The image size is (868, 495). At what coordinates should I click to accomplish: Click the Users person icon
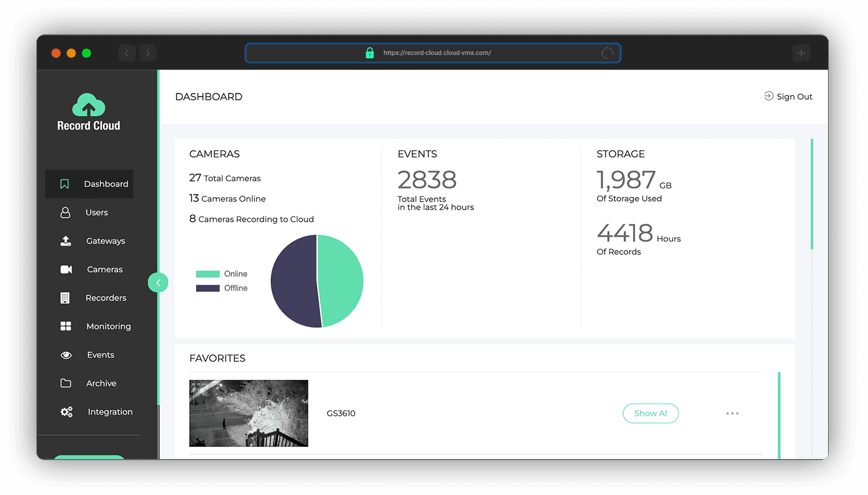point(65,212)
